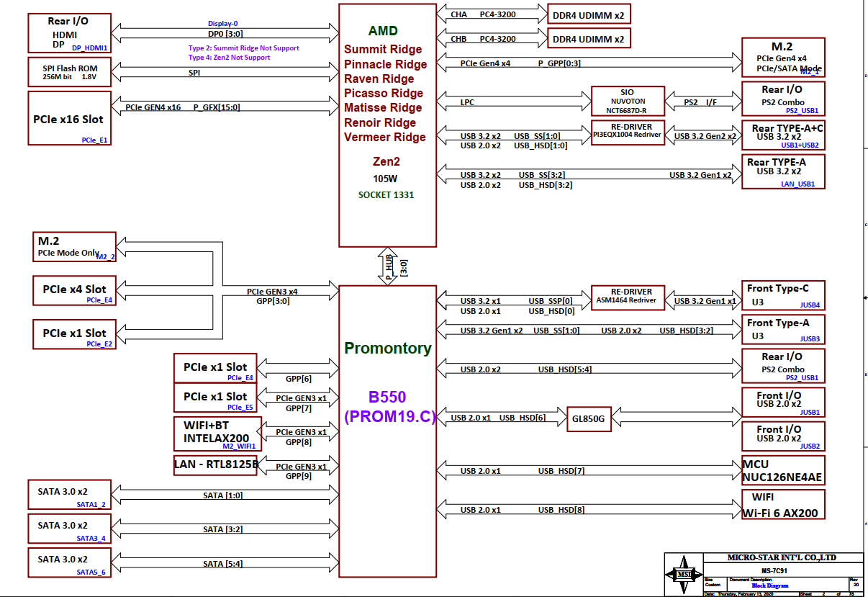Image resolution: width=868 pixels, height=597 pixels.
Task: Click the LAN - RTL8125B block
Action: [x=214, y=464]
